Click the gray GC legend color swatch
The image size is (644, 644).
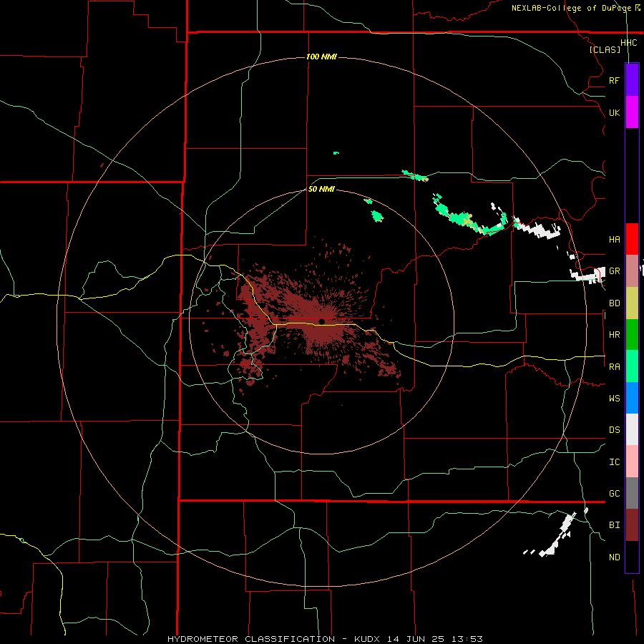tap(632, 493)
